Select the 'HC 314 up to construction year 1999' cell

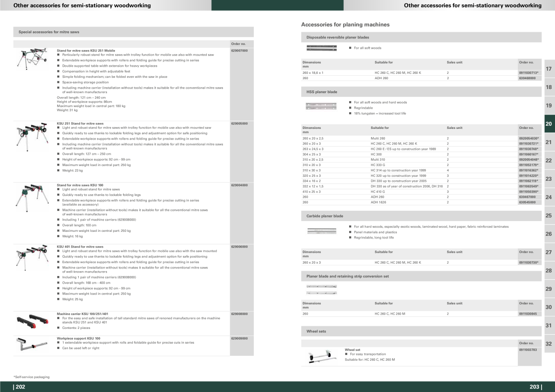(x=398, y=170)
